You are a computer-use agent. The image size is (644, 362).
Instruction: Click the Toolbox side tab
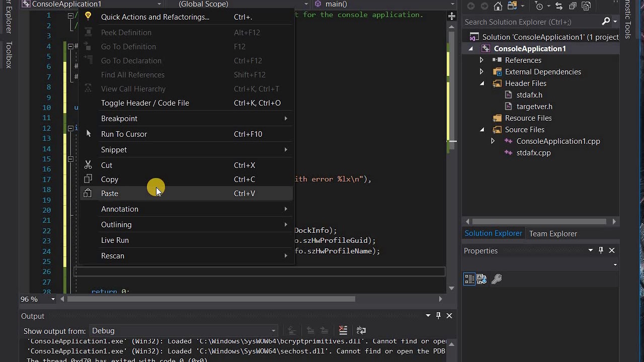click(8, 55)
